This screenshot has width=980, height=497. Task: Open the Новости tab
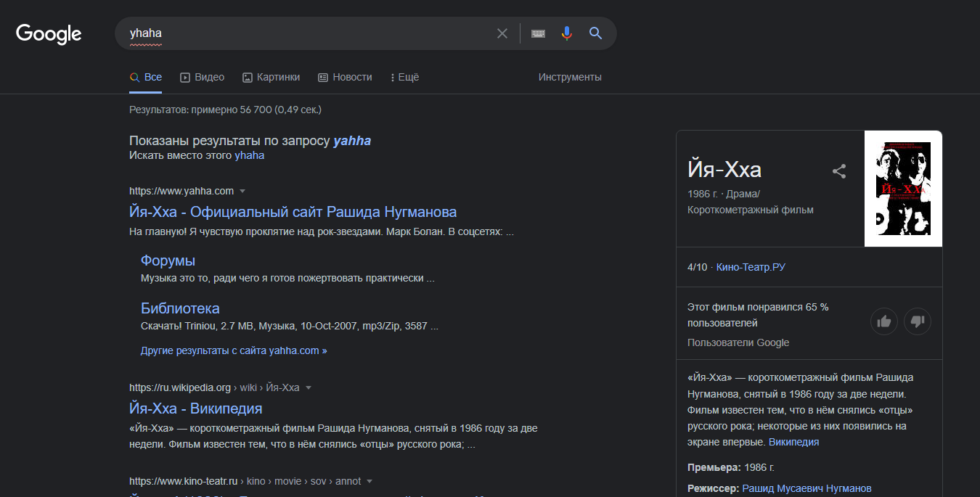[x=345, y=77]
